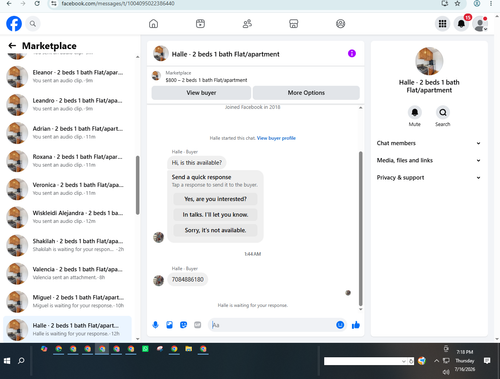500x379 pixels.
Task: Click the message '7084886180'
Action: click(187, 280)
